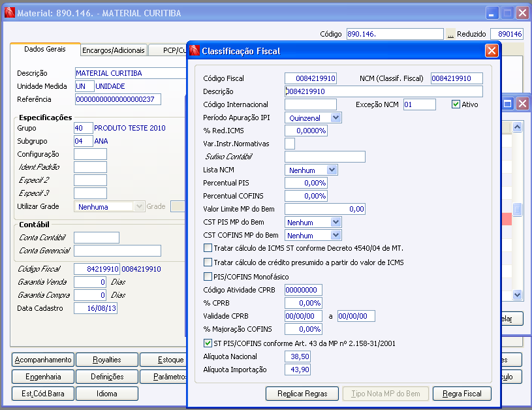This screenshot has height=410, width=532.
Task: Click the Est.Cód.Barra button
Action: point(43,394)
